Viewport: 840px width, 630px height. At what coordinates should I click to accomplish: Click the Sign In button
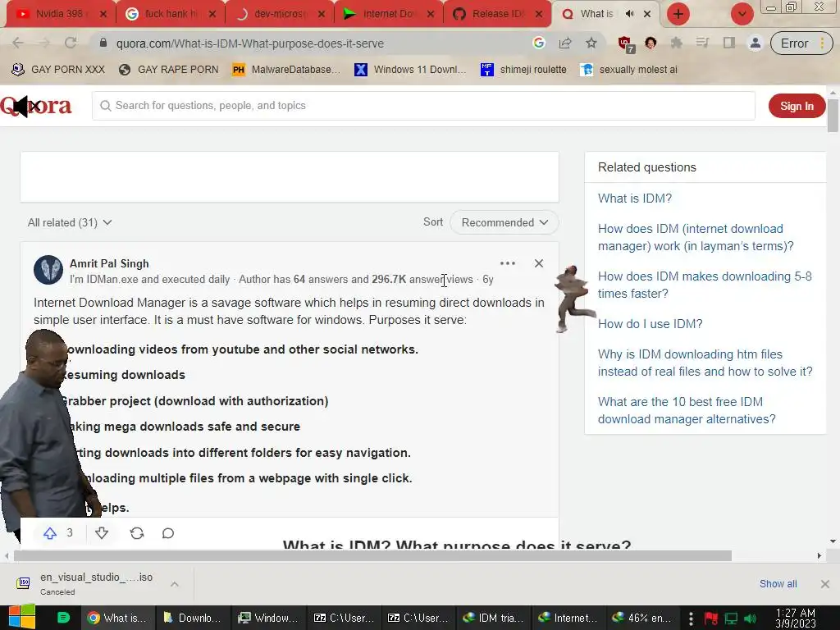point(797,106)
